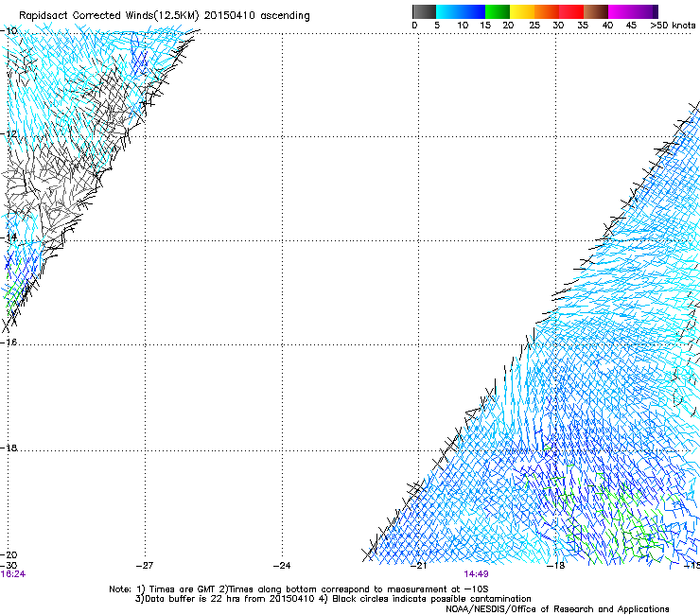
Task: Click the cyan-blue 5-15 knots color band
Action: 461,11
